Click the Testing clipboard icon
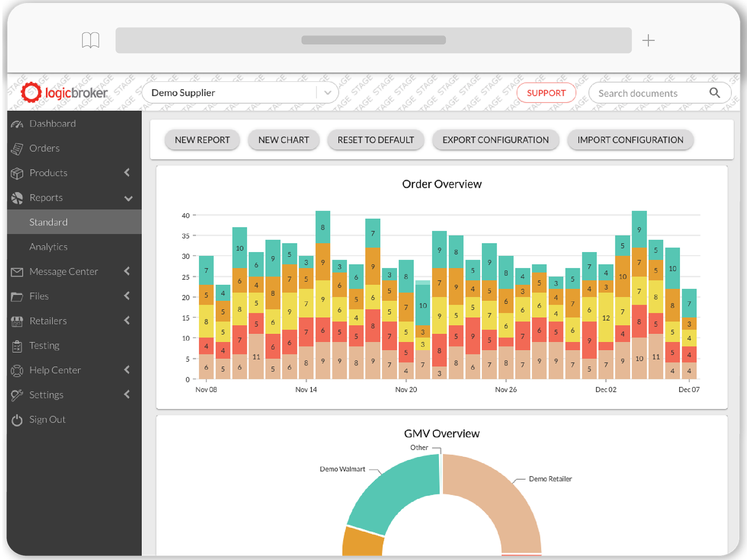This screenshot has width=747, height=560. click(17, 346)
